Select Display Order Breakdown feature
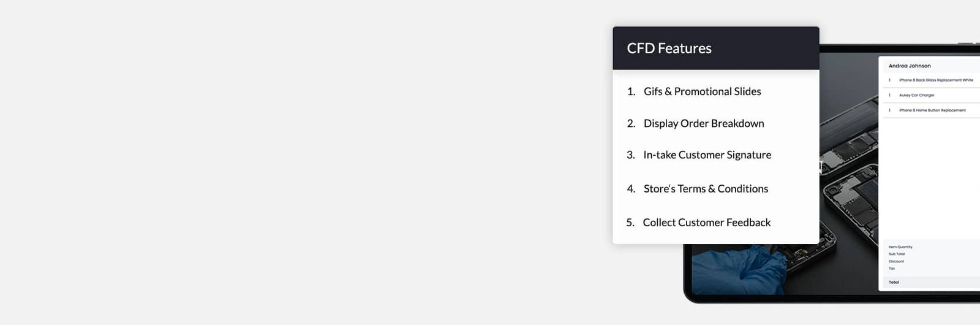This screenshot has height=325, width=980. 704,123
